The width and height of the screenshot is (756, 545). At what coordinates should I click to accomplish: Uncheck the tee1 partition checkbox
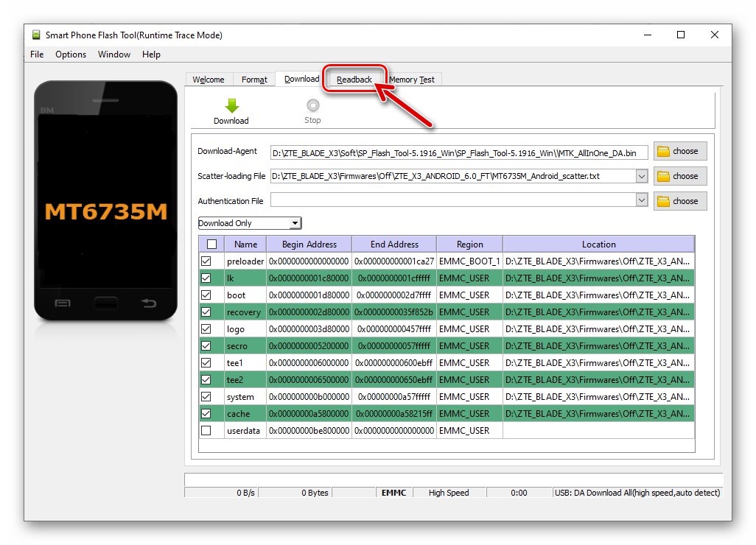tap(206, 363)
